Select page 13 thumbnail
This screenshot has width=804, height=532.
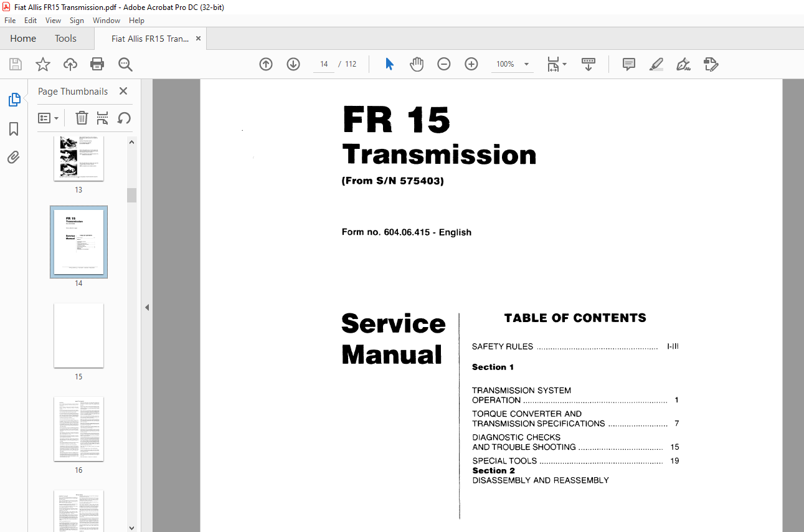78,158
